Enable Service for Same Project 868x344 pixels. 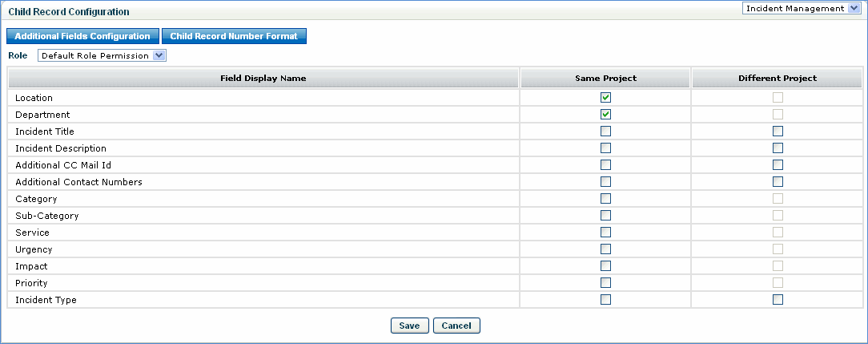[x=605, y=232]
